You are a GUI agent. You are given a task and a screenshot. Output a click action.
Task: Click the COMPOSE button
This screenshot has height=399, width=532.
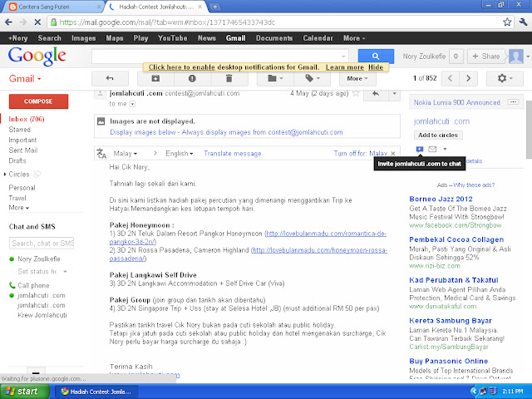38,101
